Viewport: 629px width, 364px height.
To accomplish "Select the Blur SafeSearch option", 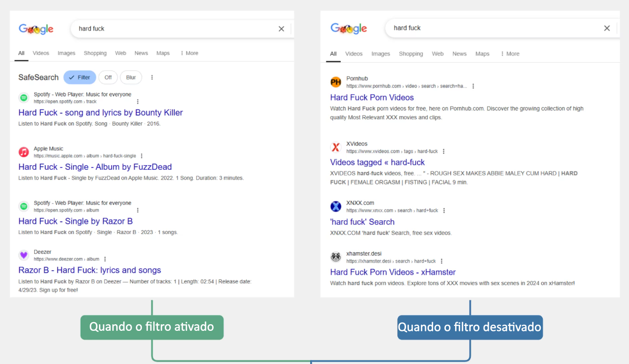I will coord(131,77).
